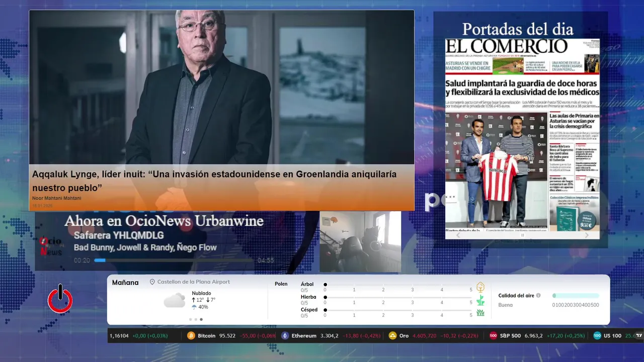Click the US 100 badge icon

click(597, 336)
